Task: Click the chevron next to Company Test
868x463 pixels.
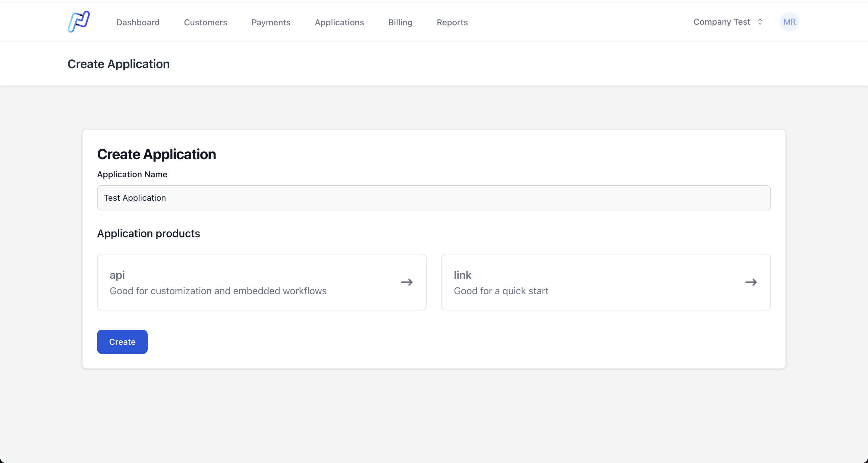Action: pyautogui.click(x=760, y=22)
